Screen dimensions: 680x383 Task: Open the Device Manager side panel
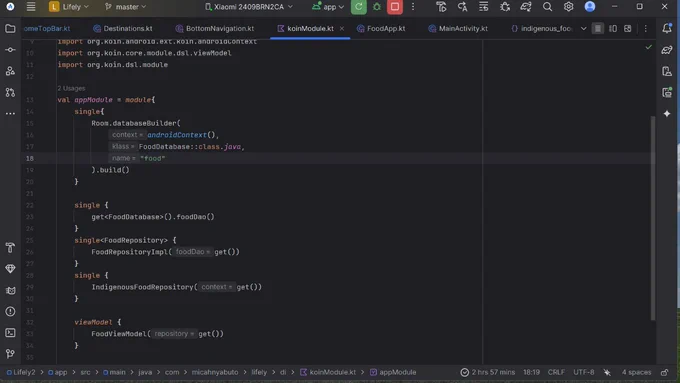coord(667,71)
